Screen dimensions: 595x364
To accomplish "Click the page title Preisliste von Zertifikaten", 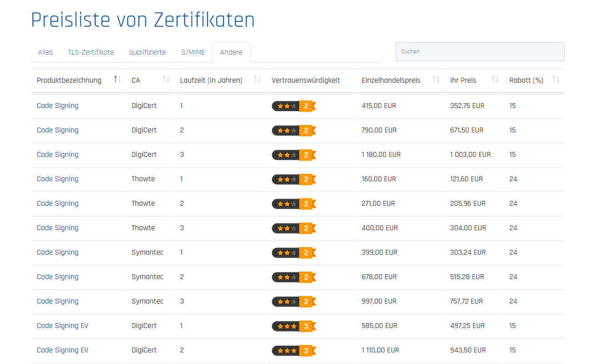I will click(x=143, y=20).
